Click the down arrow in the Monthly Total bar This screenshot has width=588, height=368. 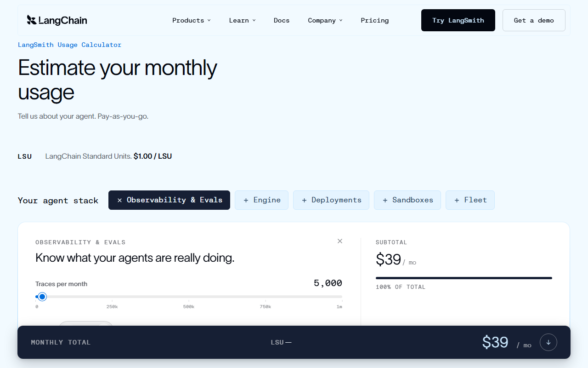click(x=548, y=342)
